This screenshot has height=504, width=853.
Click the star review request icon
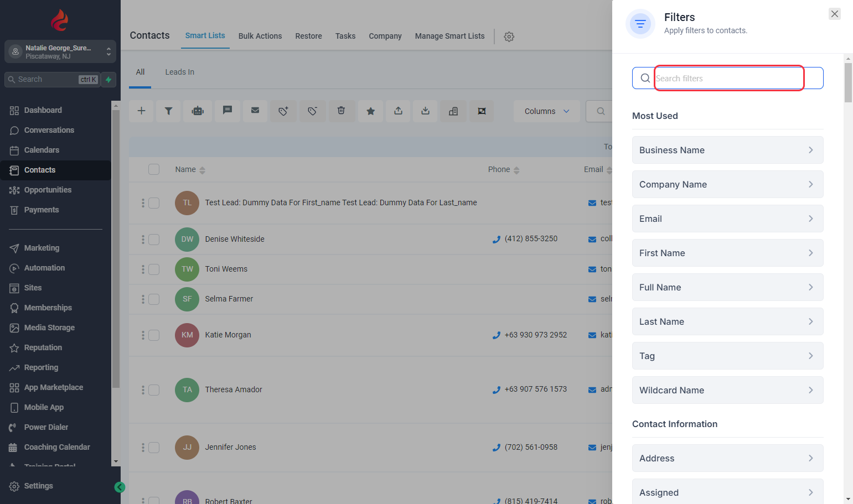[x=371, y=111]
